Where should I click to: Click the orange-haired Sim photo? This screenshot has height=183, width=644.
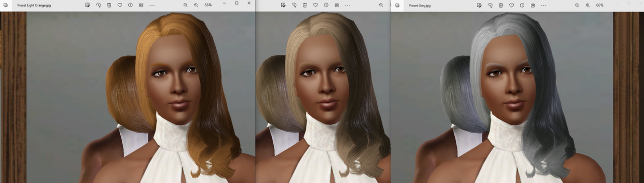tap(128, 97)
